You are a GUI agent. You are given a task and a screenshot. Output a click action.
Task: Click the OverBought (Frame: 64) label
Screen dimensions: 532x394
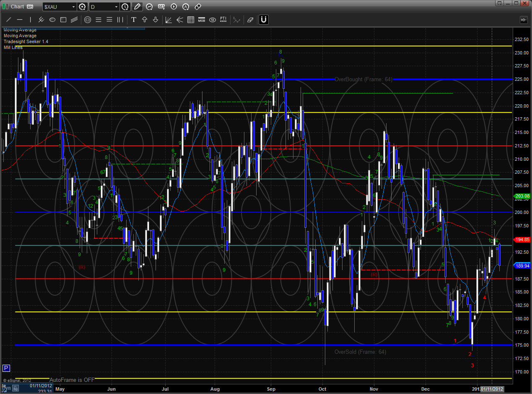coord(363,79)
